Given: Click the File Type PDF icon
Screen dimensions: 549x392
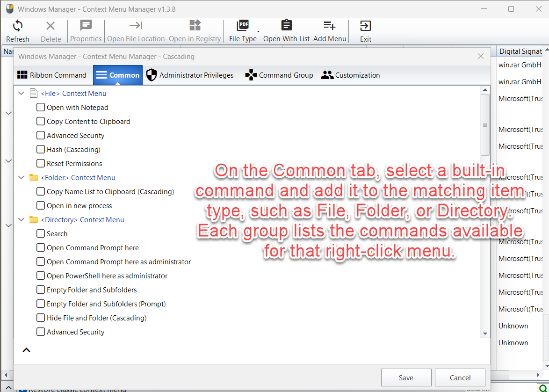Looking at the screenshot, I should [x=243, y=26].
